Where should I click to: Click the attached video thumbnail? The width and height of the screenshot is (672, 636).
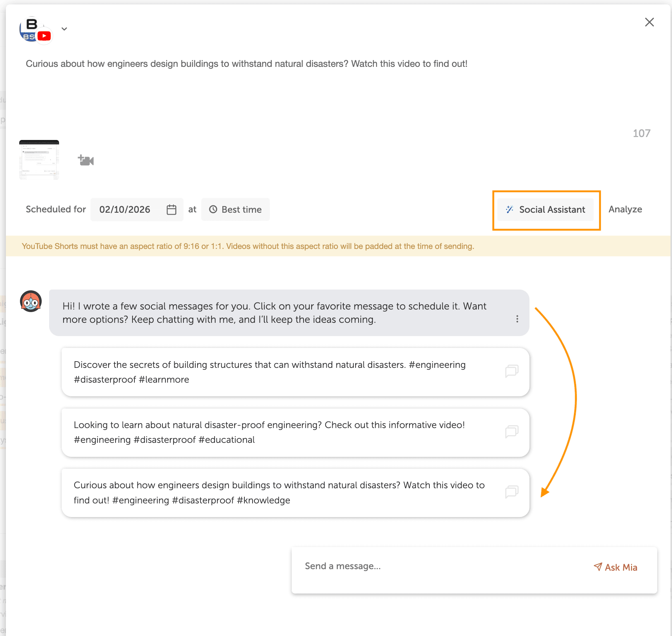tap(39, 160)
